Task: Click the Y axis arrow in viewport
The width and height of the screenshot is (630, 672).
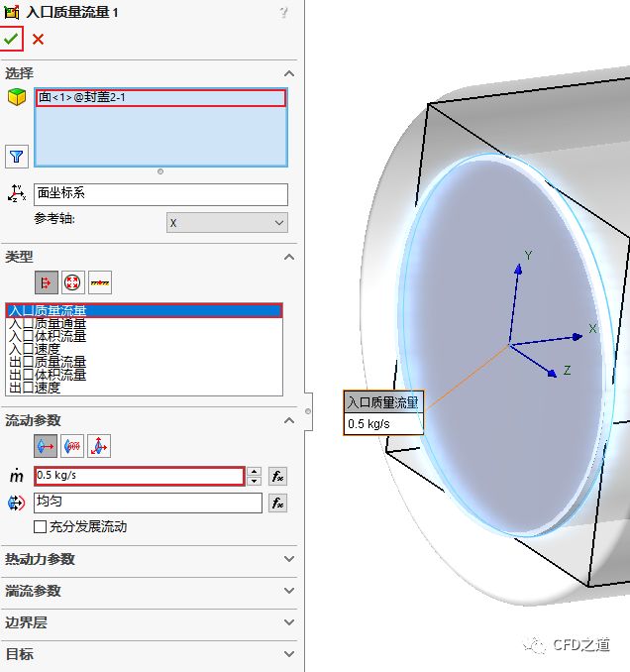Action: click(x=519, y=269)
